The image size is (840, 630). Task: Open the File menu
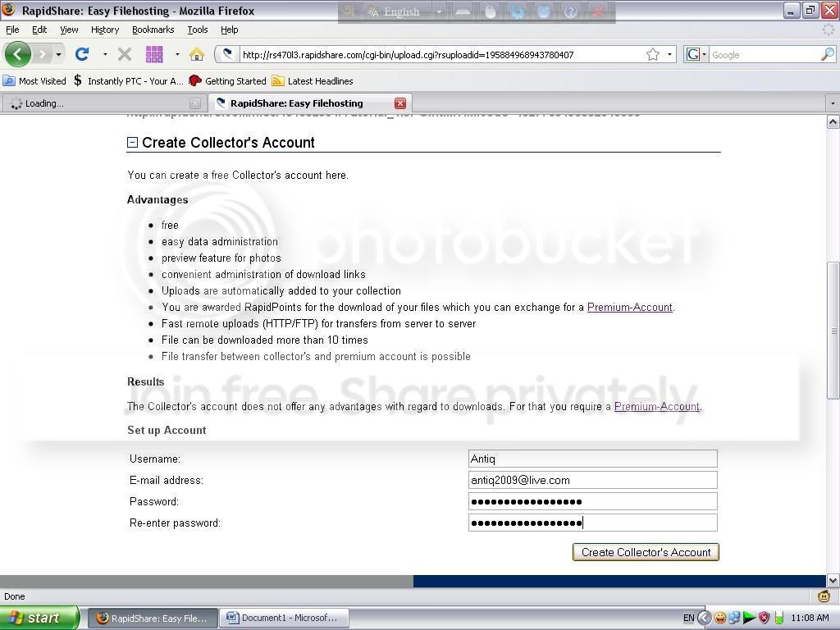[12, 30]
